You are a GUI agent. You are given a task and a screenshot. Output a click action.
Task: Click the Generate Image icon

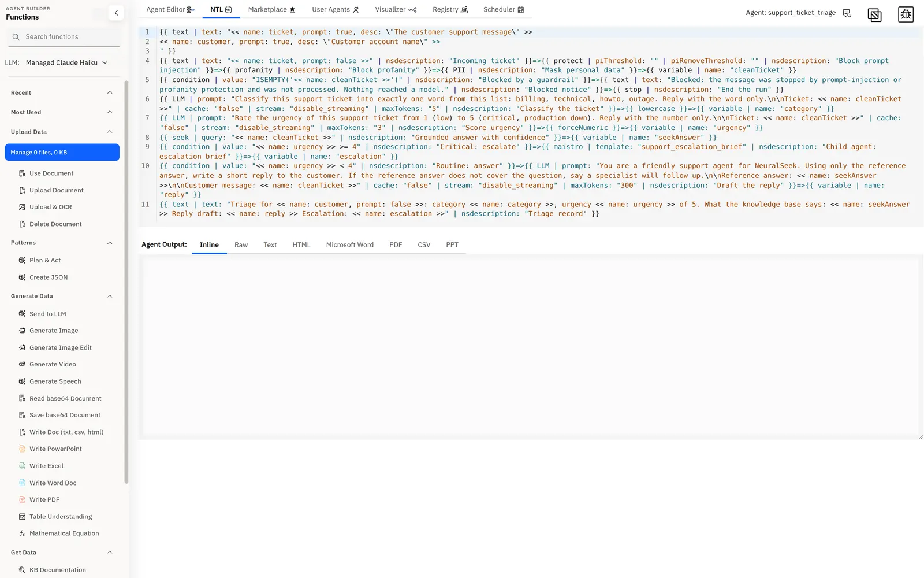pyautogui.click(x=22, y=331)
